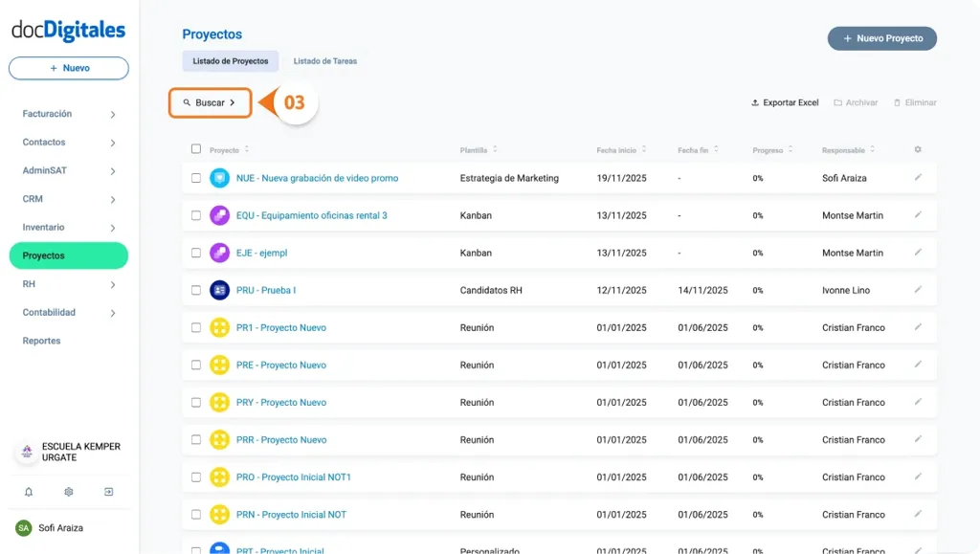Check the checkbox for NUE project row
The height and width of the screenshot is (554, 980).
tap(196, 178)
